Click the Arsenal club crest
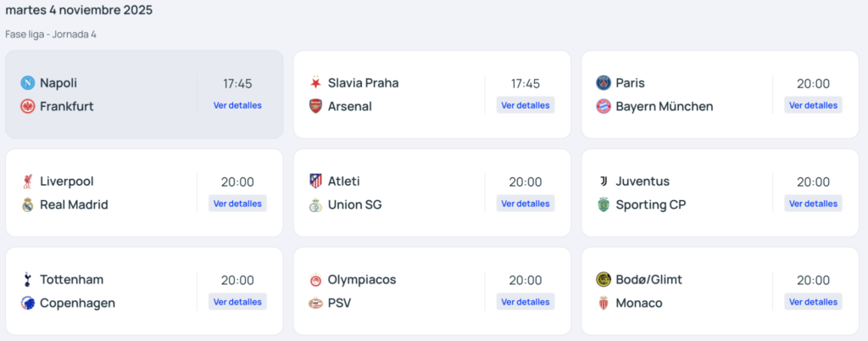 pos(315,107)
